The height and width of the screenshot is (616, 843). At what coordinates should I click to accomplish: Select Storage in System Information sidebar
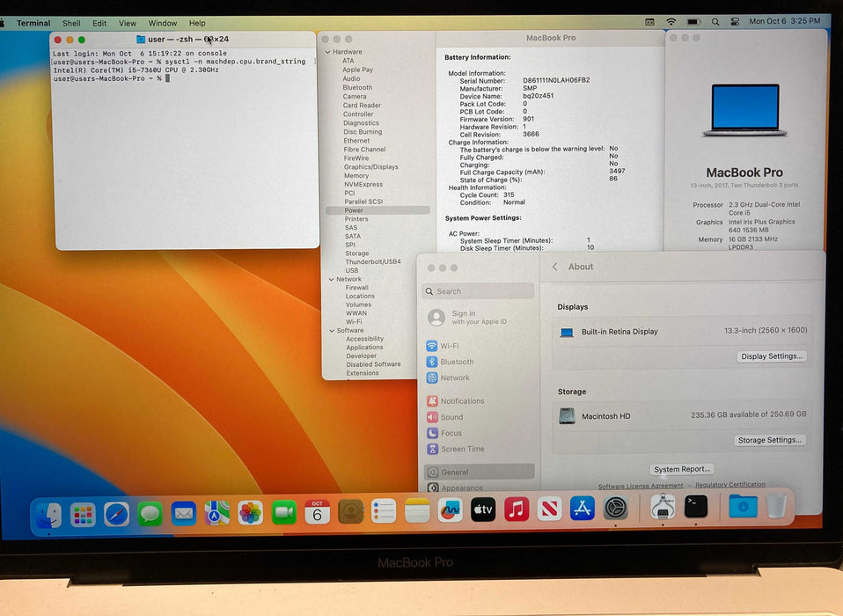(x=357, y=253)
